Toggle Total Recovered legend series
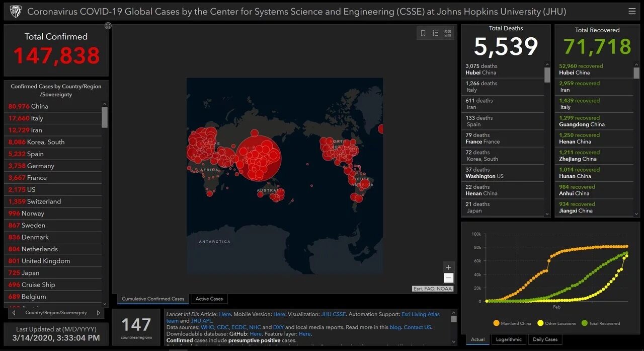This screenshot has width=644, height=351. tap(601, 323)
